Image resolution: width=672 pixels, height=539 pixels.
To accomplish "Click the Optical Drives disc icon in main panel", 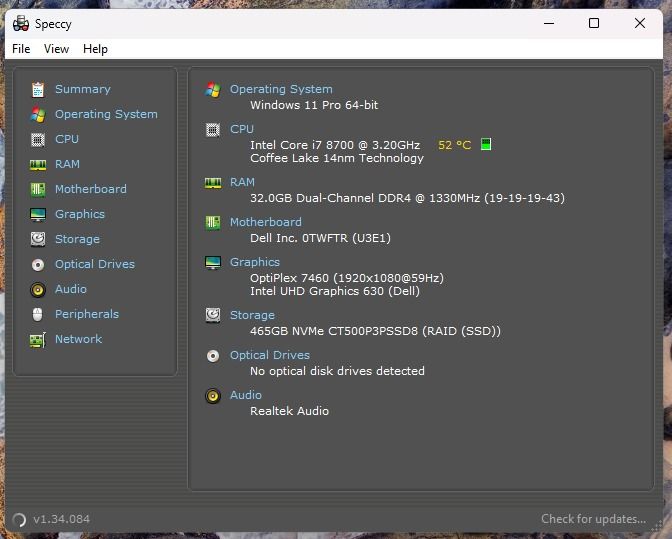I will point(213,356).
